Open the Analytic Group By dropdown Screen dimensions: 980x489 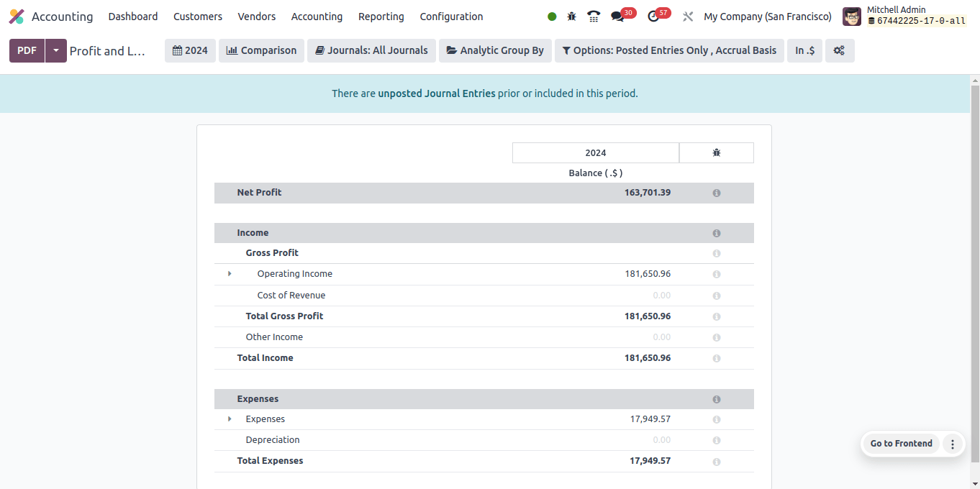click(495, 50)
